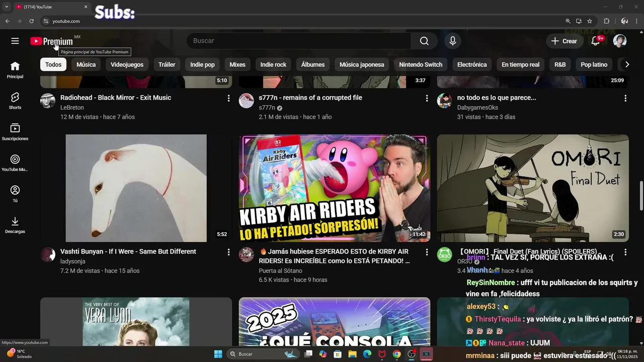Open the hamburger guide menu
The height and width of the screenshot is (362, 644).
15,41
